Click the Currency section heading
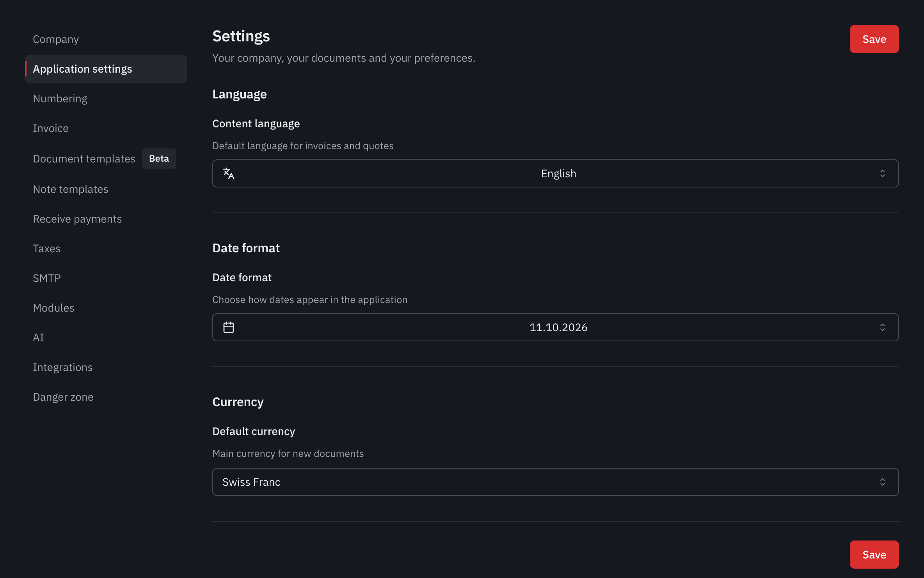This screenshot has width=924, height=578. pos(238,402)
